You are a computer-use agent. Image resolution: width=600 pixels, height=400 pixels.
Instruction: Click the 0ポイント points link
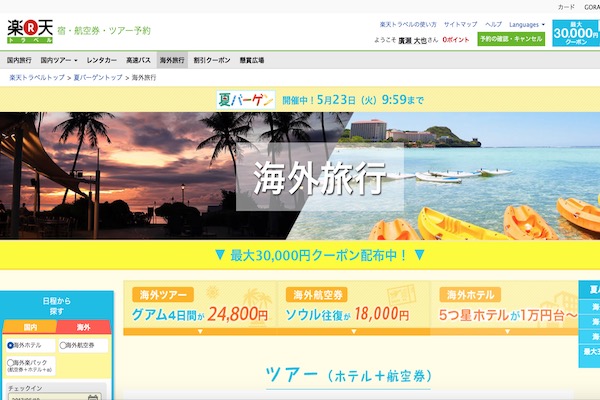click(x=455, y=39)
